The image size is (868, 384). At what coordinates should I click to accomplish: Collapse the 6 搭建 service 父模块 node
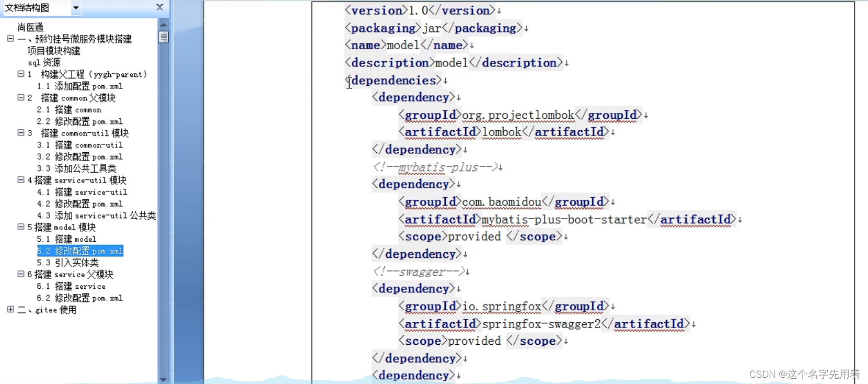click(21, 274)
